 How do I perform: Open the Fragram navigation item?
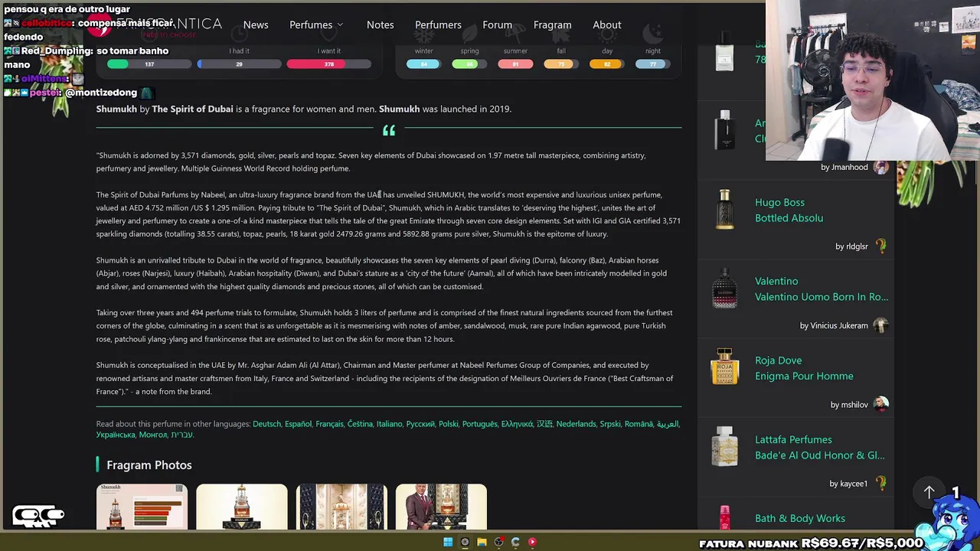(552, 24)
